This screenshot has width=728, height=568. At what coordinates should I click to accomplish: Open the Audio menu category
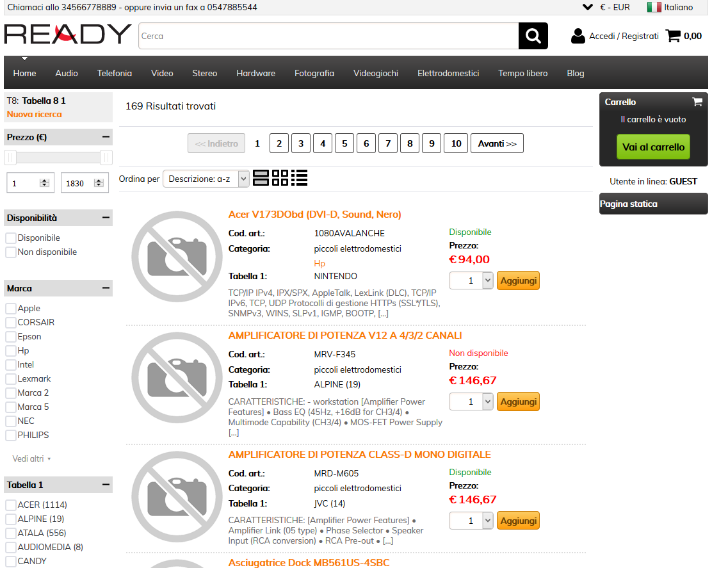[x=67, y=73]
